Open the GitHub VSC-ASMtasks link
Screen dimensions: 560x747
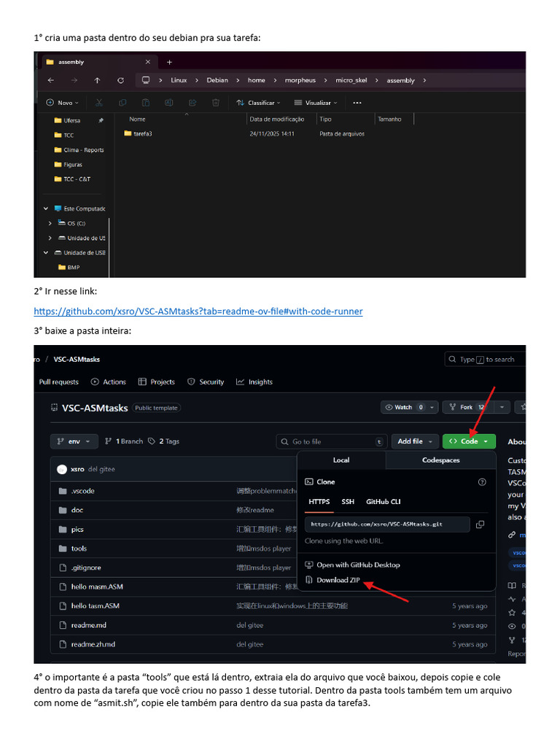click(x=198, y=311)
